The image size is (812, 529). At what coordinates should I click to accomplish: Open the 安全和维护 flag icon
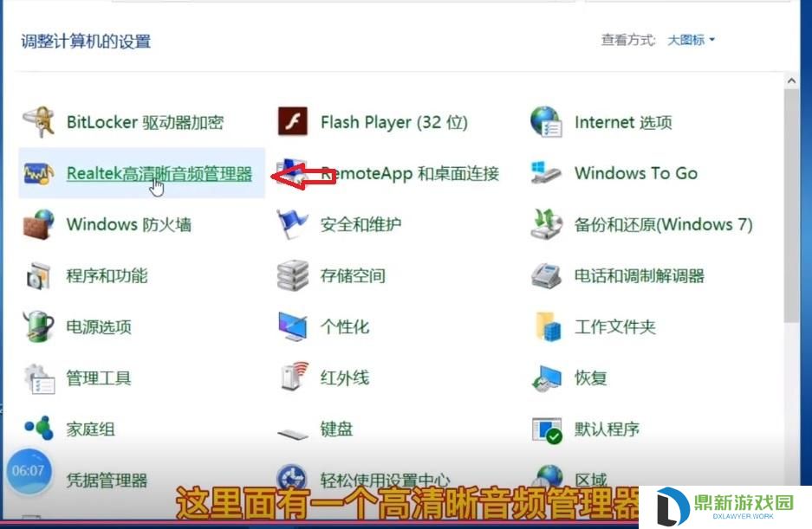pyautogui.click(x=293, y=224)
